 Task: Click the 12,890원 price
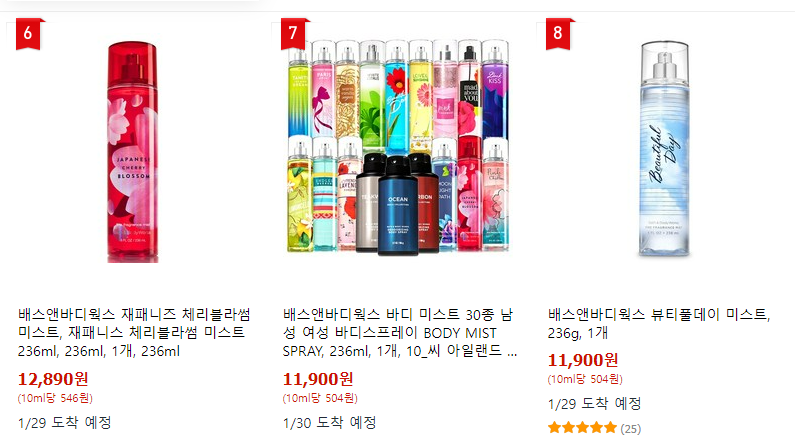pyautogui.click(x=53, y=379)
